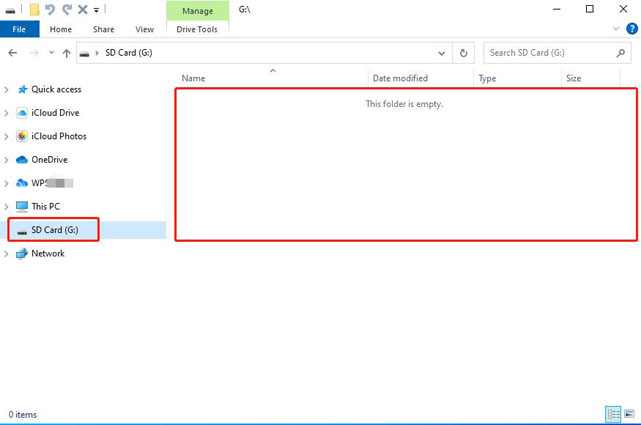The height and width of the screenshot is (425, 641).
Task: Switch to details view in status bar
Action: click(612, 414)
